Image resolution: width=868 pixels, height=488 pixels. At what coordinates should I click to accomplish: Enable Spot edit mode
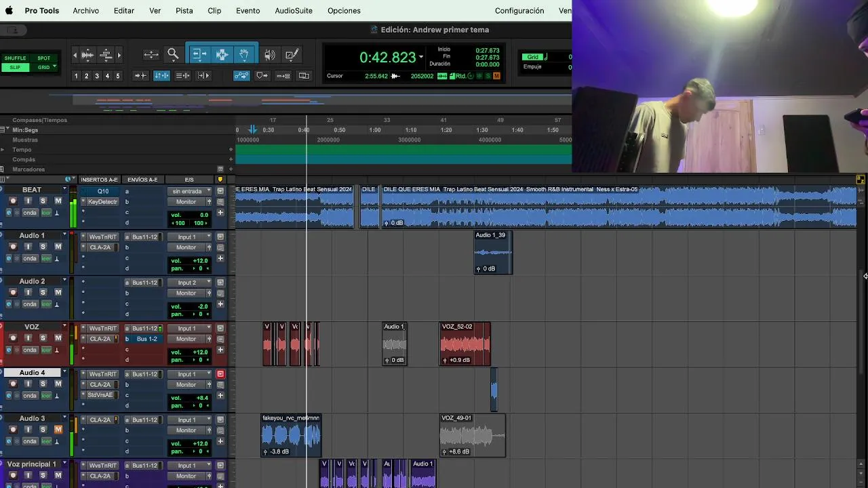(x=43, y=58)
